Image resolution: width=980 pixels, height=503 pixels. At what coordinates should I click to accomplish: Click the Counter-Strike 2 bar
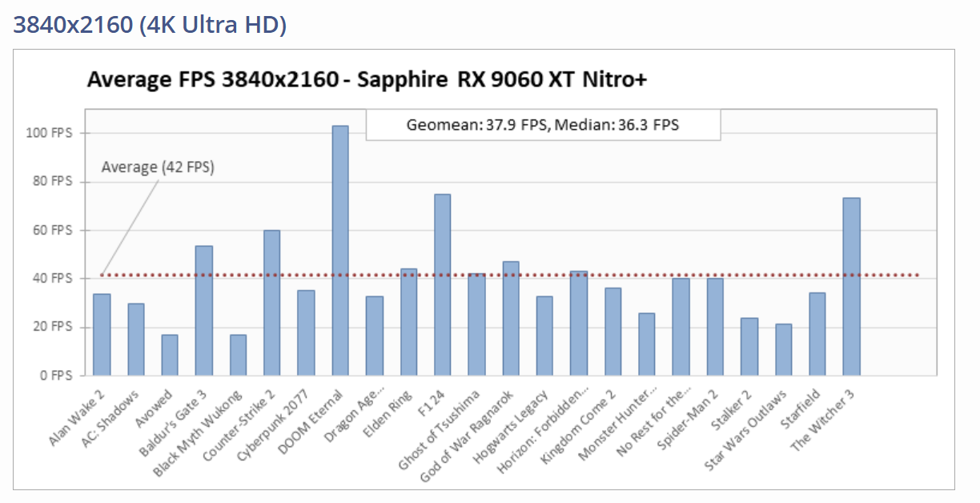click(x=272, y=303)
